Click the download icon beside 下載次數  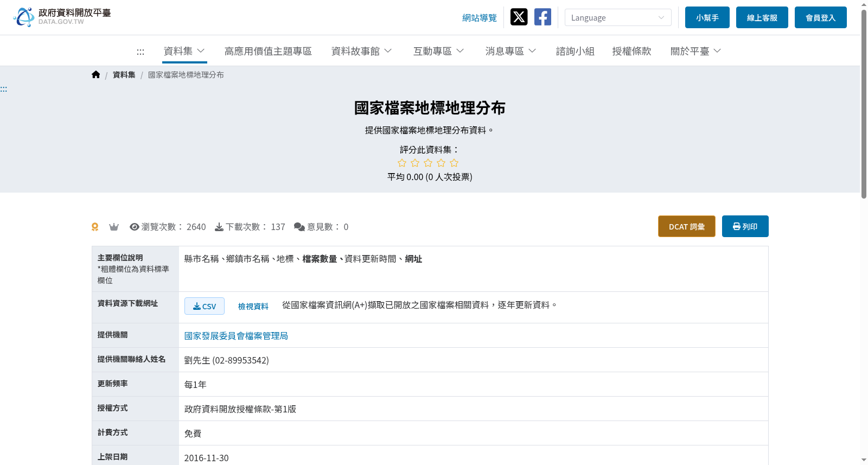click(x=219, y=227)
